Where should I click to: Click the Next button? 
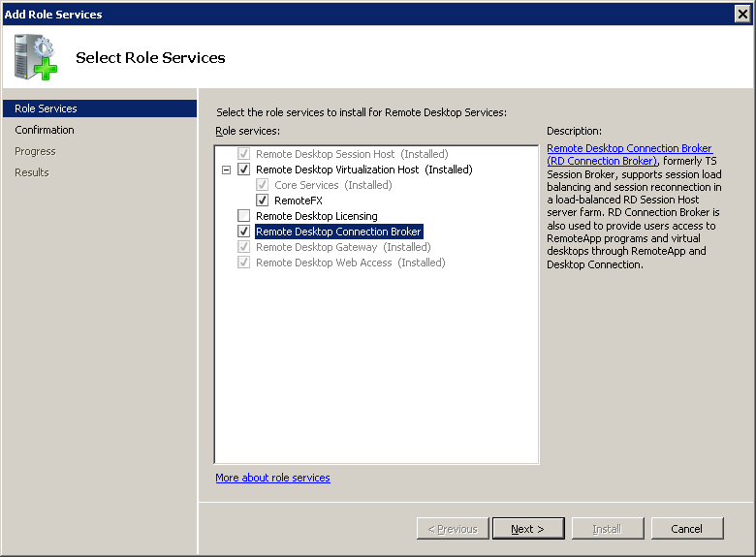point(528,529)
